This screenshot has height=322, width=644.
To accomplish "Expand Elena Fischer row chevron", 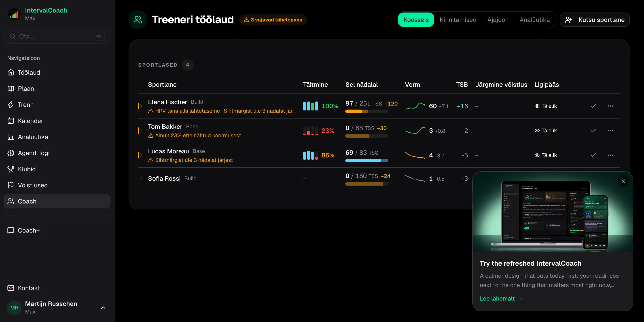I will point(141,106).
